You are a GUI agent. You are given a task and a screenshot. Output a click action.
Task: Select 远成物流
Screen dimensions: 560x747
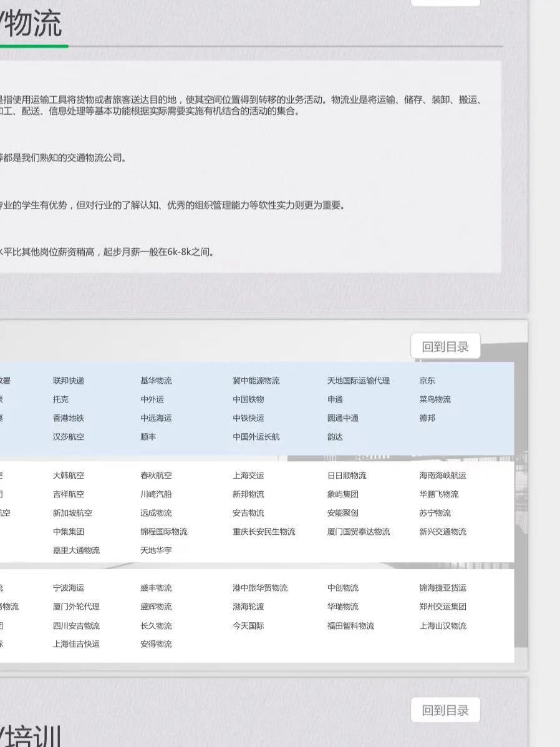[x=156, y=512]
